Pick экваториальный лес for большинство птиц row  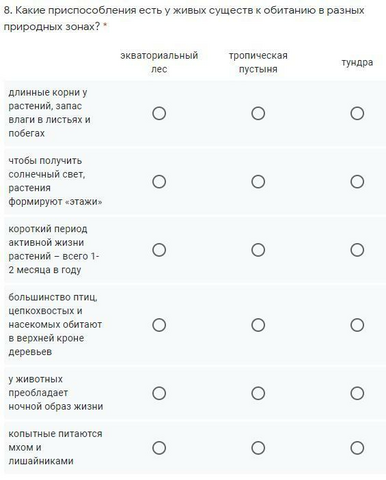point(159,325)
